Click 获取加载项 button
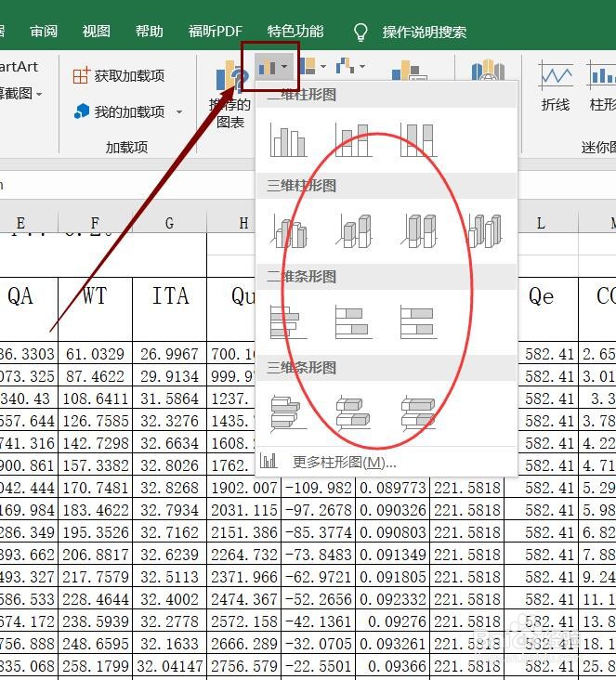The width and height of the screenshot is (616, 680). click(x=118, y=76)
